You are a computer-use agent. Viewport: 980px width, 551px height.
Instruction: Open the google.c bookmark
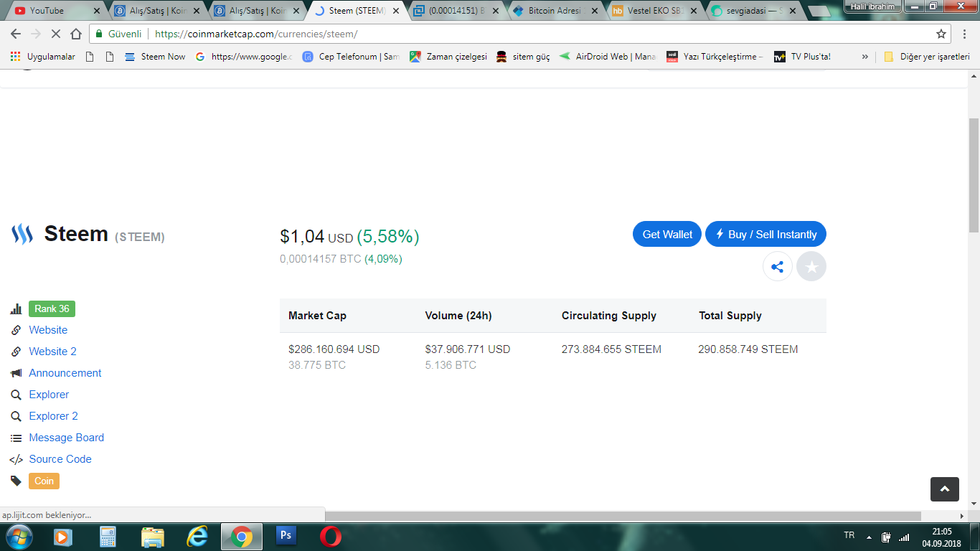click(x=244, y=57)
